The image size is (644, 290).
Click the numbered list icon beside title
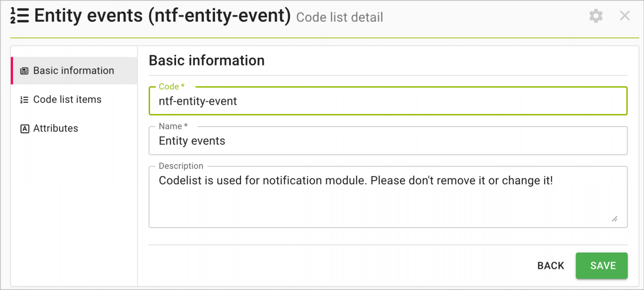(20, 16)
